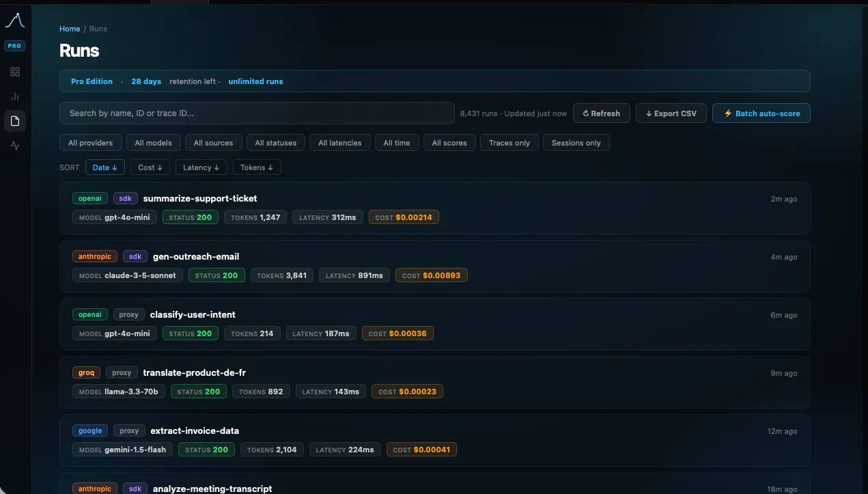Export runs as CSV
This screenshot has width=868, height=494.
[671, 113]
